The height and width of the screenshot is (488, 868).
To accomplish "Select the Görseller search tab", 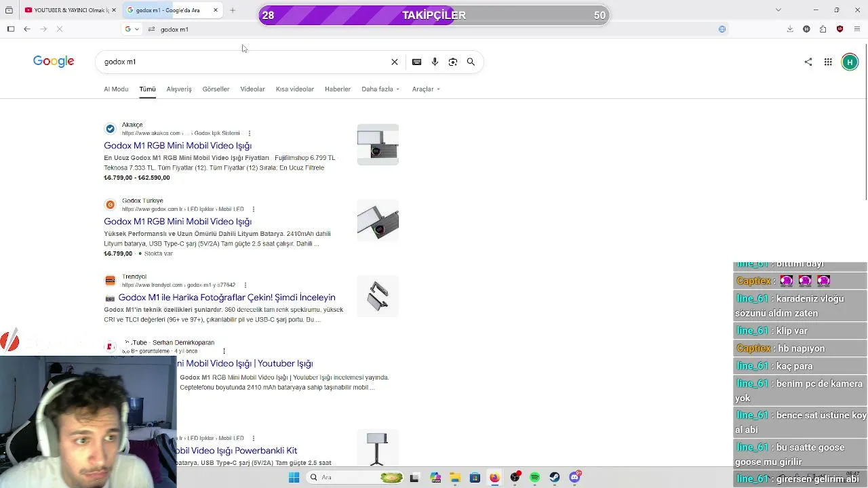I will (216, 89).
